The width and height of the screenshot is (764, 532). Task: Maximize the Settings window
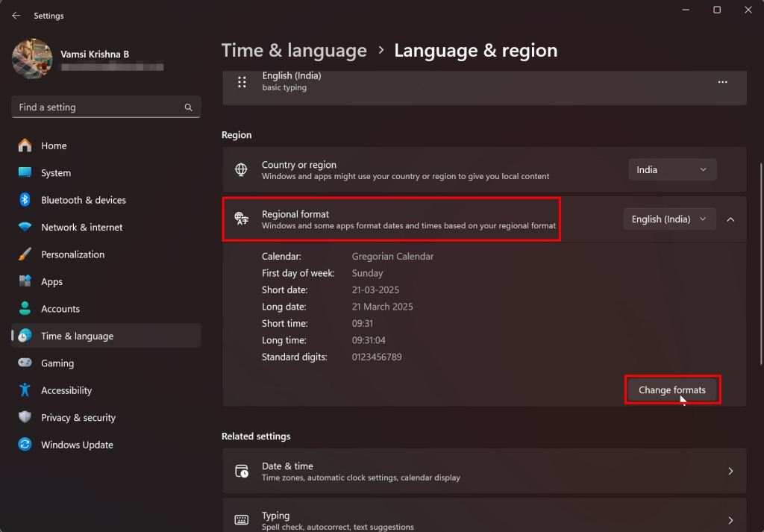pyautogui.click(x=717, y=10)
